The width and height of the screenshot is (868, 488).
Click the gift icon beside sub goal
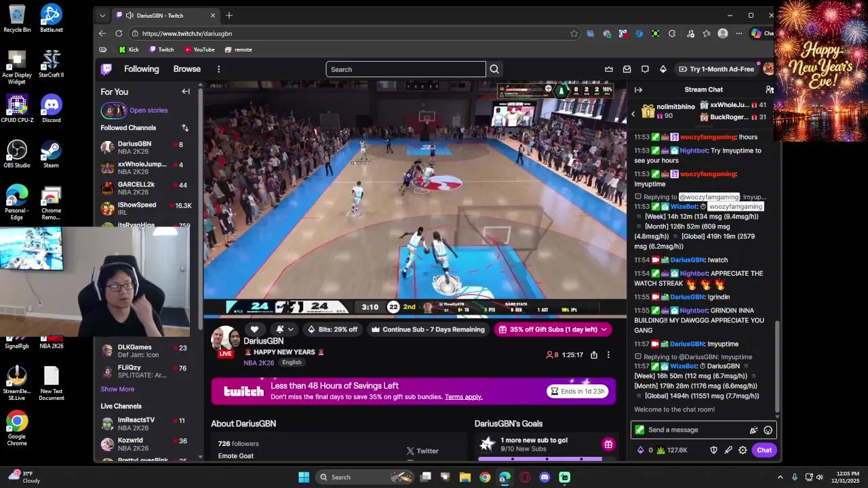click(x=608, y=445)
